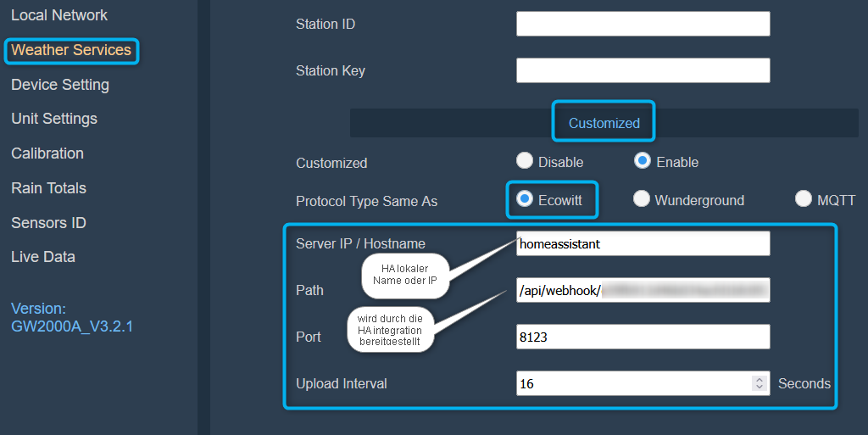
Task: Navigate to Rain Totals
Action: pos(48,188)
